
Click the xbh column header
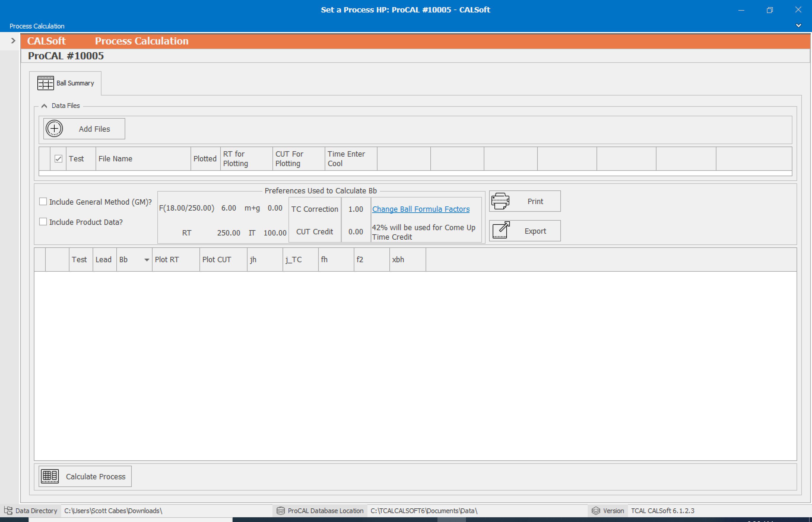pyautogui.click(x=408, y=260)
